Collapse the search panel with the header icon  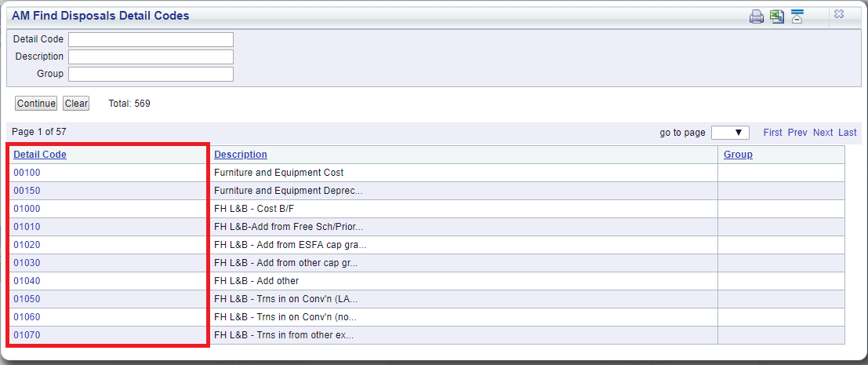[797, 16]
